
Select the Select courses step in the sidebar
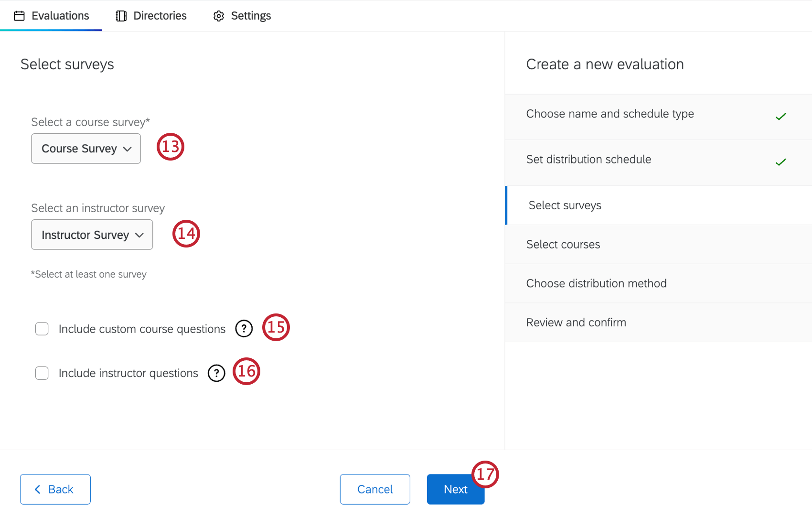coord(563,244)
